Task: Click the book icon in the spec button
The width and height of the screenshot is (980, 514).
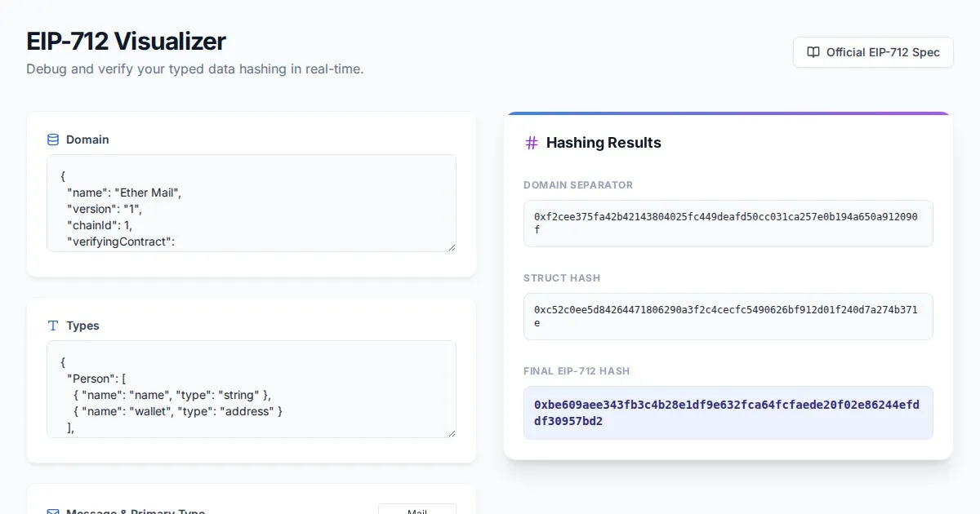Action: [x=813, y=52]
